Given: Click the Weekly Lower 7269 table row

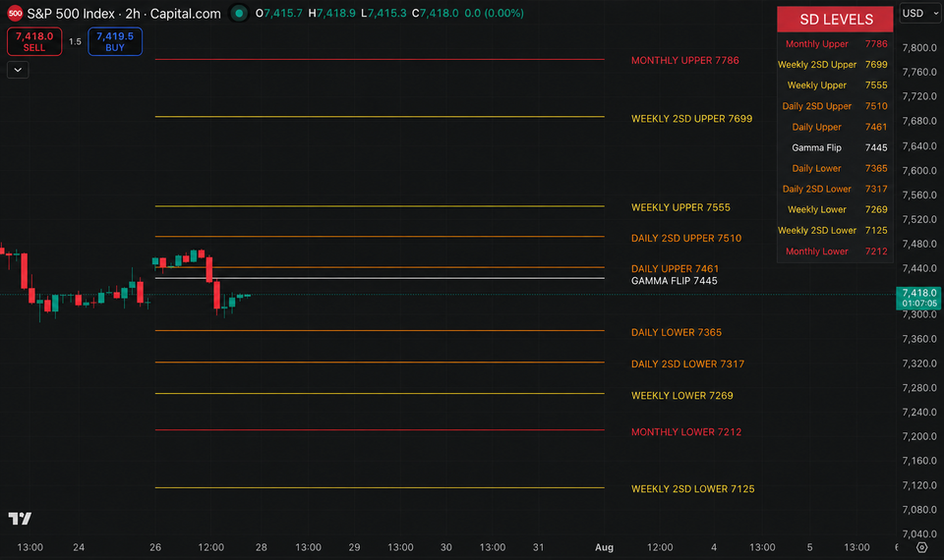Looking at the screenshot, I should (x=836, y=209).
